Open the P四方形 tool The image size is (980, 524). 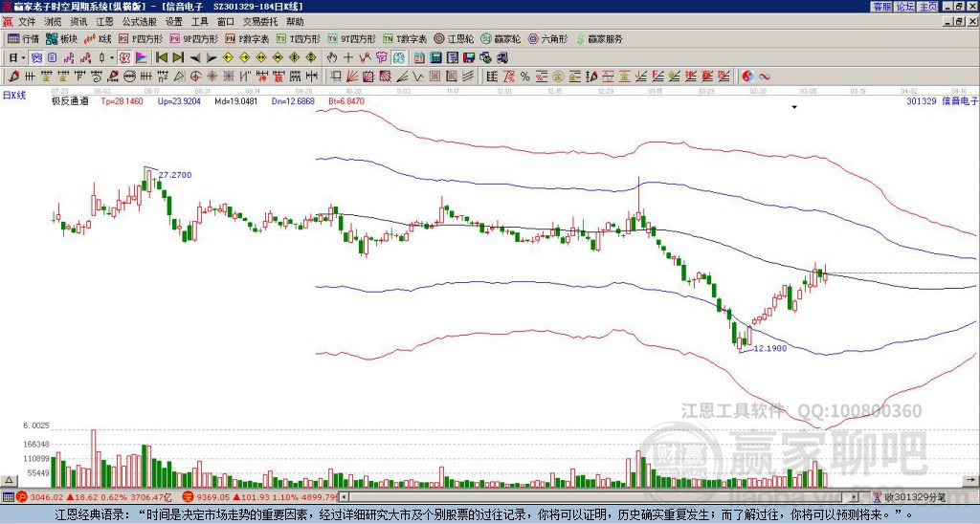141,38
